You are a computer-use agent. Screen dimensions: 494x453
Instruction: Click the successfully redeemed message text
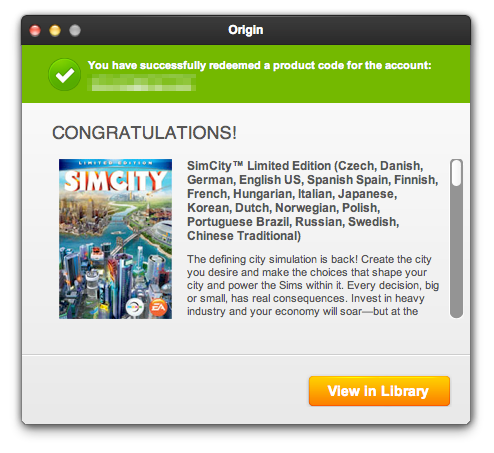(259, 65)
